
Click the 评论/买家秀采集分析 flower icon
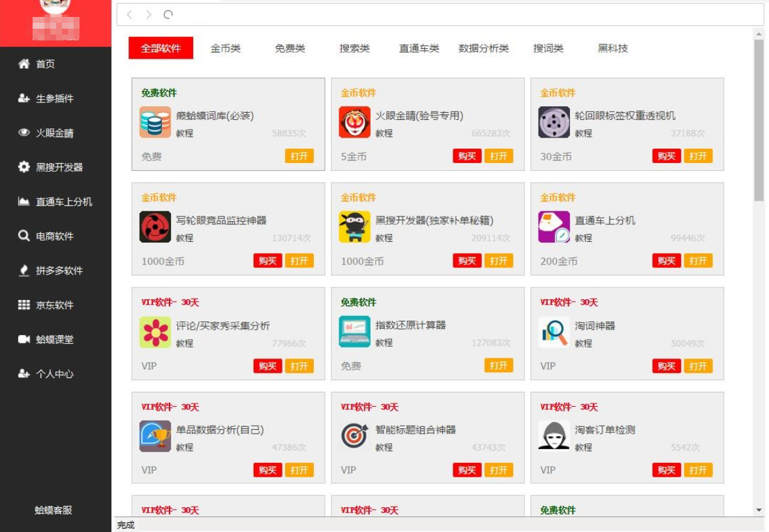[155, 332]
